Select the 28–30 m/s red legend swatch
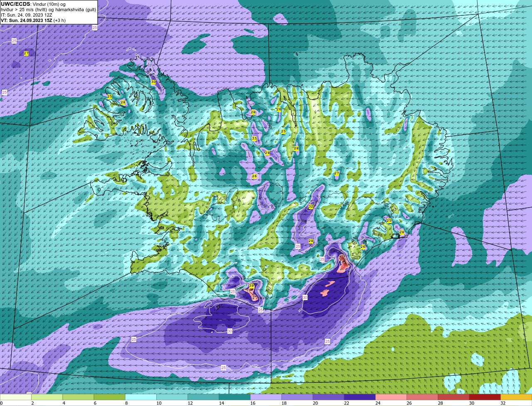532x406 pixels. coord(453,397)
